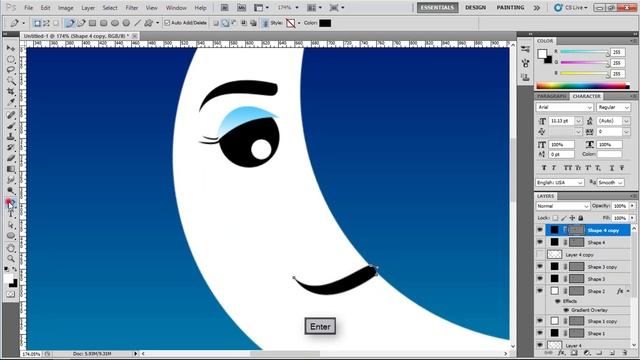Select the Gradient tool
This screenshot has width=640, height=360.
[x=11, y=169]
